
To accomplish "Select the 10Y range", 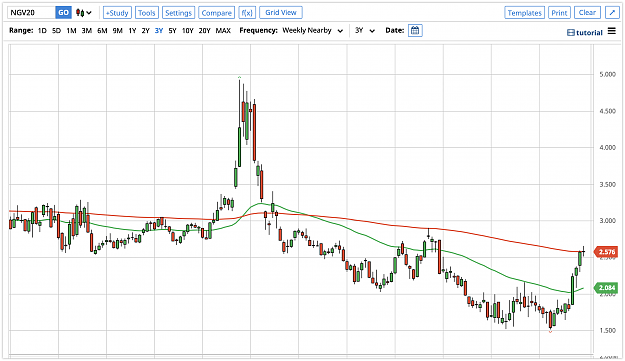I will (188, 31).
